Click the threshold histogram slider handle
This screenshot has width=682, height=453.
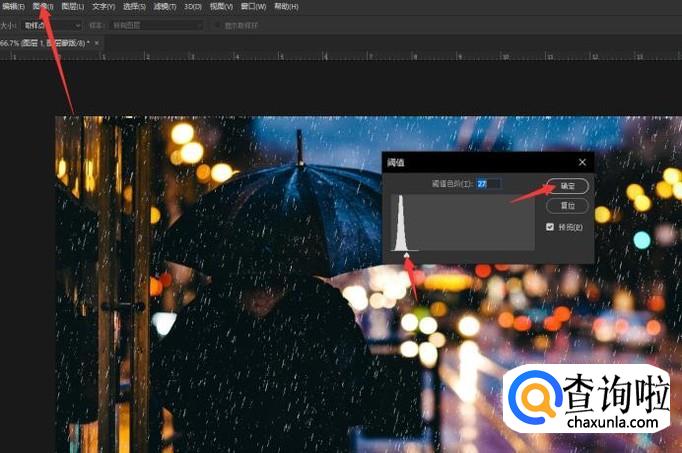tap(406, 256)
